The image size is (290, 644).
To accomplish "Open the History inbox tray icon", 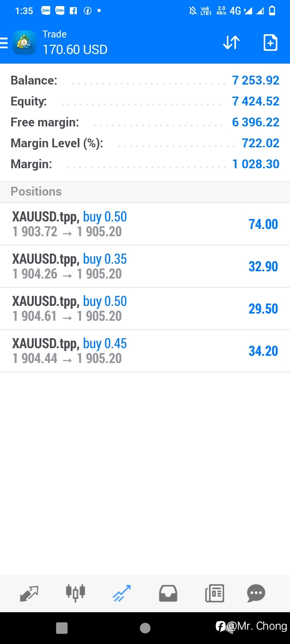I will click(168, 593).
